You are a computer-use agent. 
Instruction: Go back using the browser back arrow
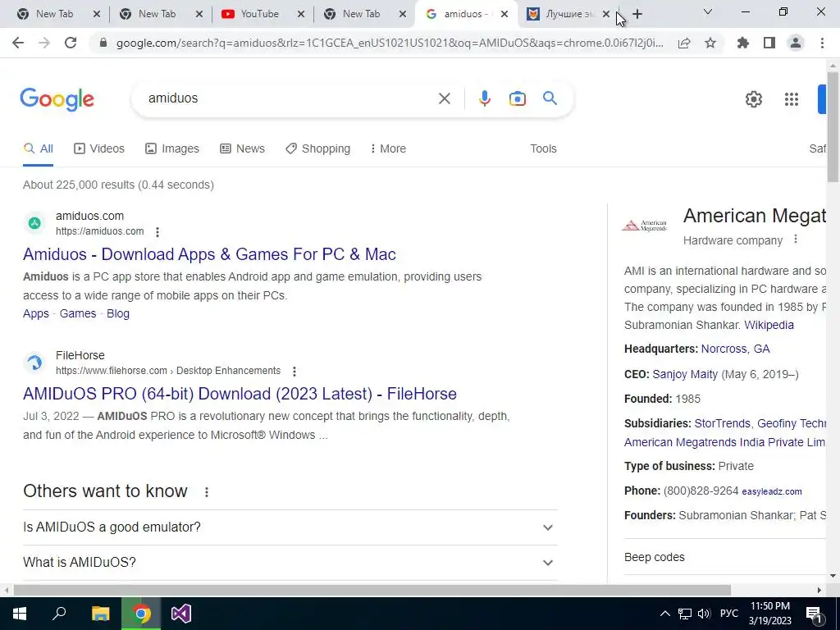pyautogui.click(x=18, y=43)
